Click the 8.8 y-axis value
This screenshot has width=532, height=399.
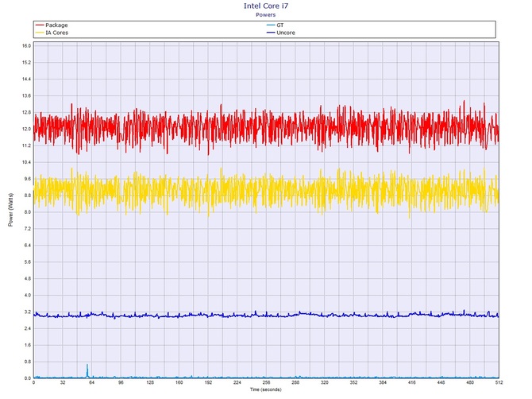tap(26, 196)
